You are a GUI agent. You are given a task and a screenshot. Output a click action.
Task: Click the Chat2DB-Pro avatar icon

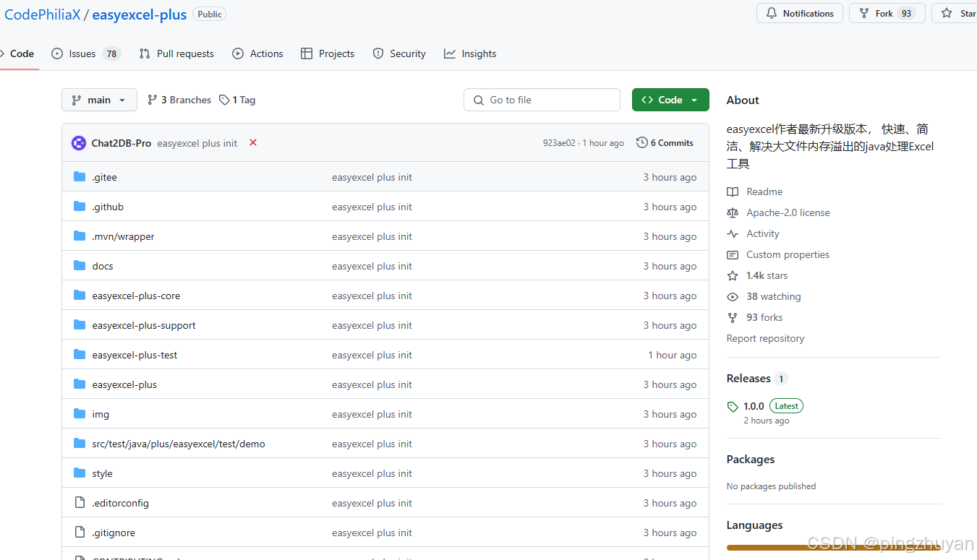coord(79,143)
